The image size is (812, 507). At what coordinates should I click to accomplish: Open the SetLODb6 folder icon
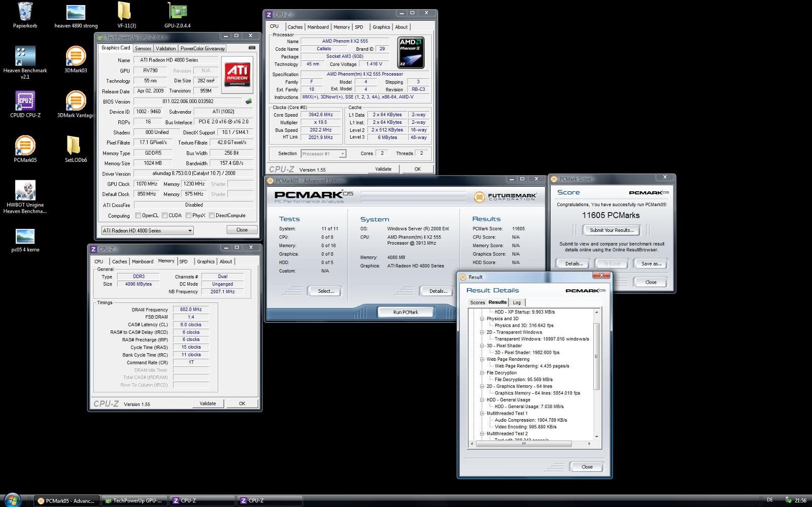tap(76, 149)
